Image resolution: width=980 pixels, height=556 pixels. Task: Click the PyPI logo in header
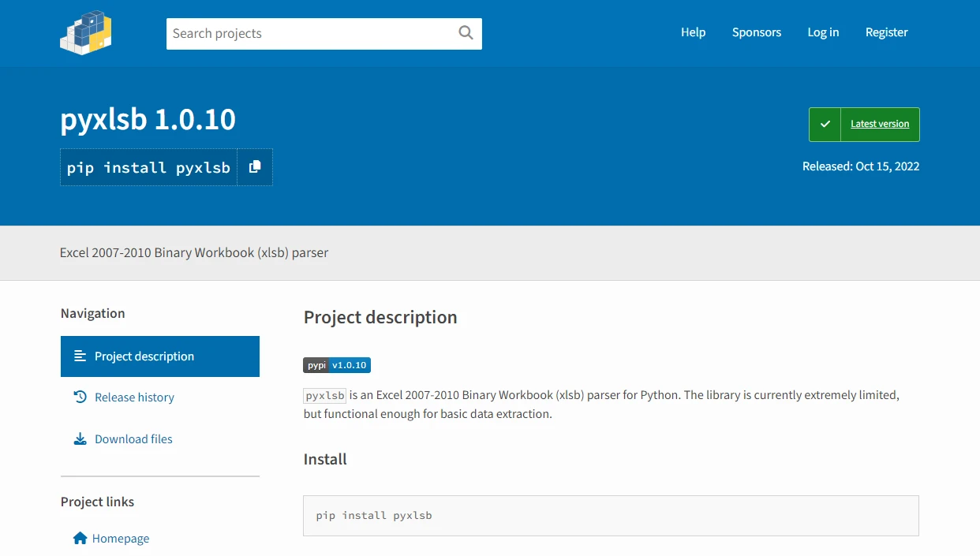pos(86,33)
